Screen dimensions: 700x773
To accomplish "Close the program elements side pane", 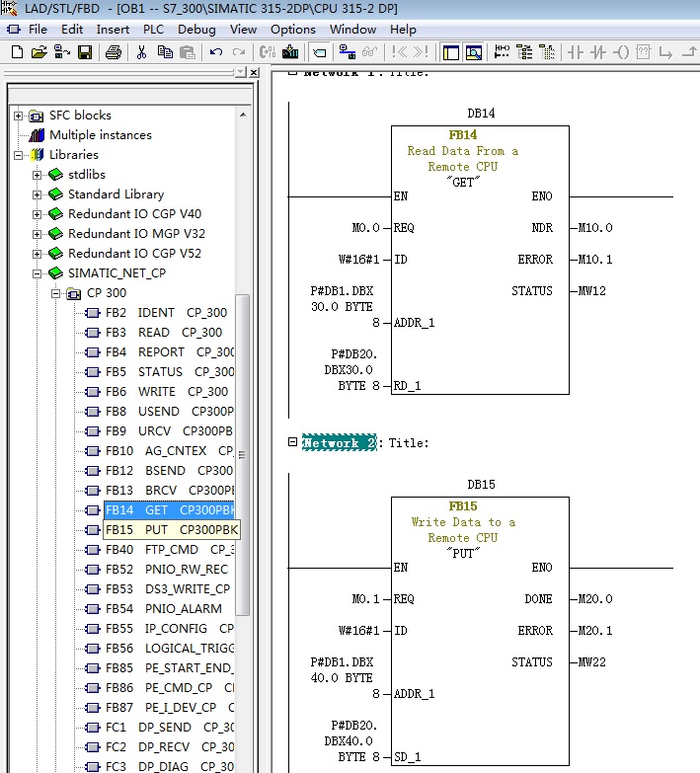I will (254, 72).
